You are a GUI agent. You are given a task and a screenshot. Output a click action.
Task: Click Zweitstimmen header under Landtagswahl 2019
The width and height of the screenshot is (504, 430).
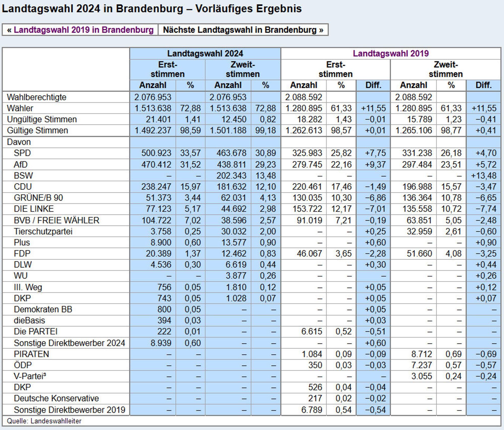click(446, 70)
